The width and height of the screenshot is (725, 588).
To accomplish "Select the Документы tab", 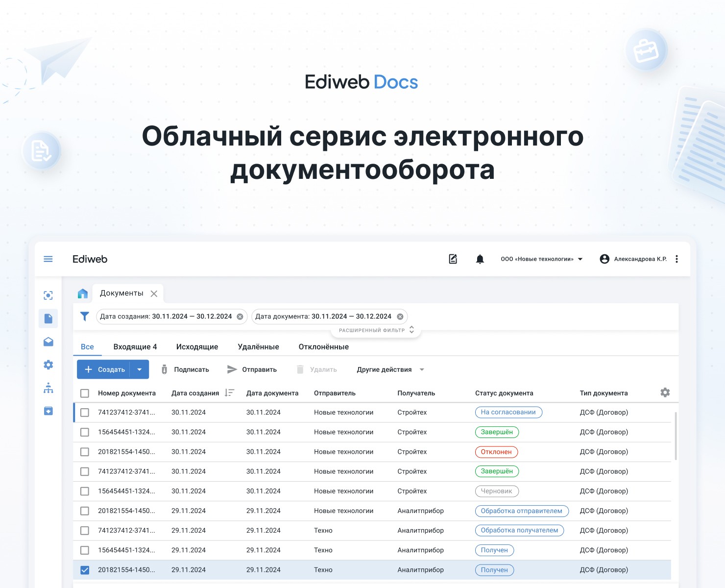I will pos(121,293).
